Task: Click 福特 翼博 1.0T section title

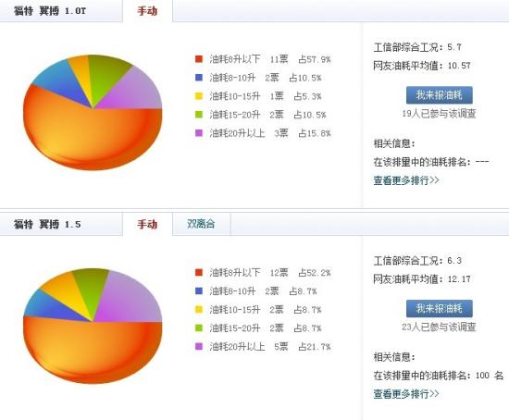Action: [x=50, y=11]
